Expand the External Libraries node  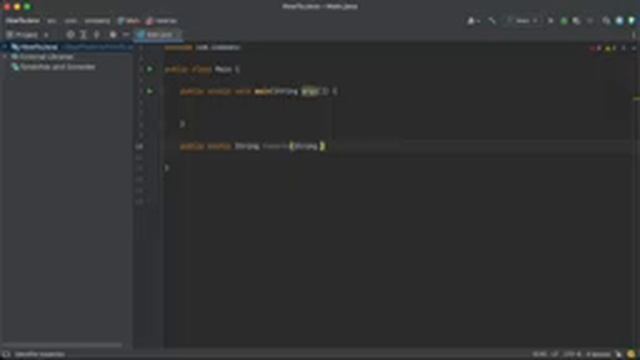(x=5, y=57)
